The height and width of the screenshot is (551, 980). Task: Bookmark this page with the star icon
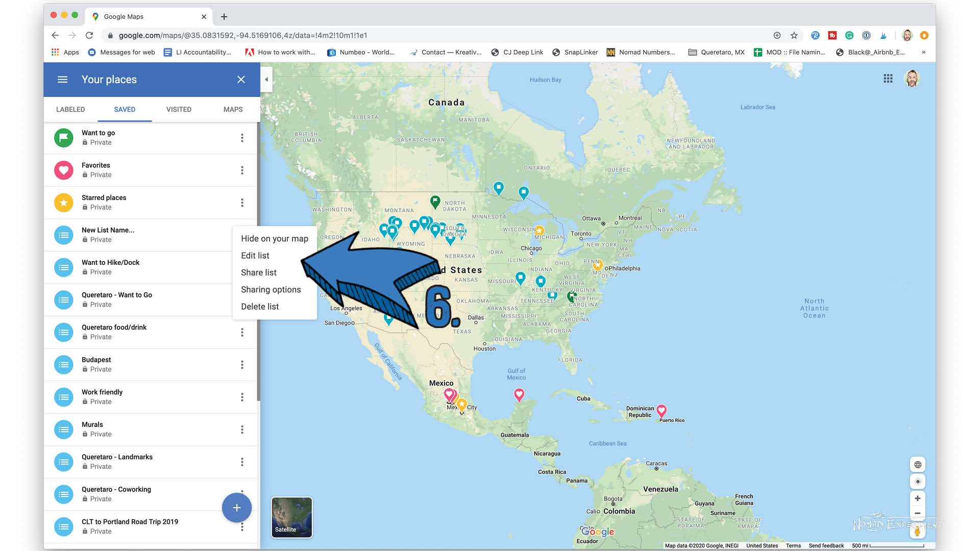(794, 35)
